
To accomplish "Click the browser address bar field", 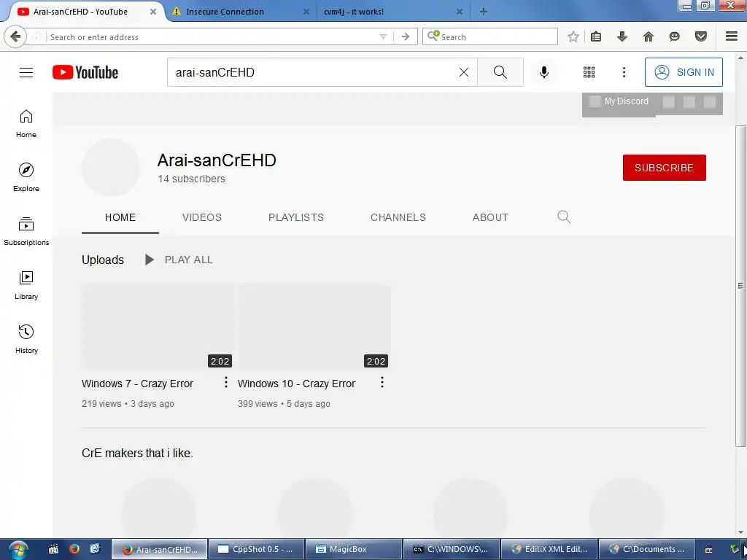I will pos(212,36).
